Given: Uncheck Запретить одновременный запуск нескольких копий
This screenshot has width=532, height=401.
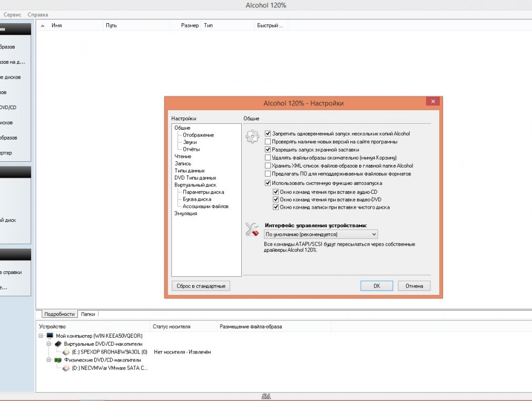Looking at the screenshot, I should coord(268,133).
